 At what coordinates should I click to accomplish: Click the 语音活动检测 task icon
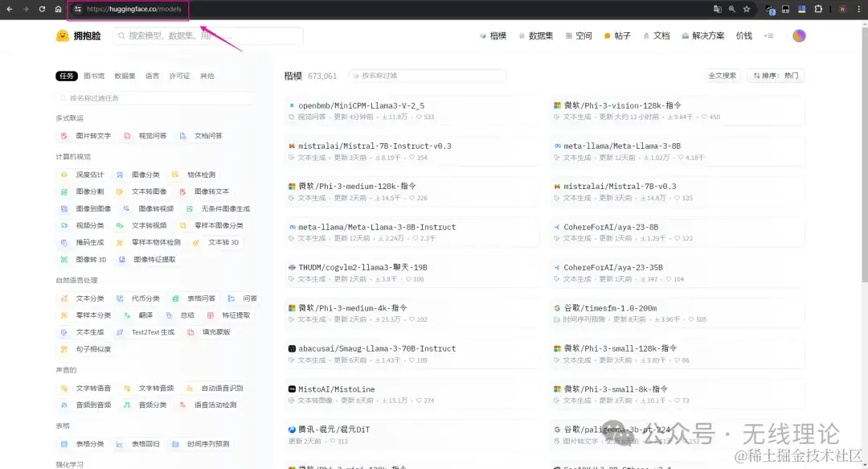tap(182, 405)
